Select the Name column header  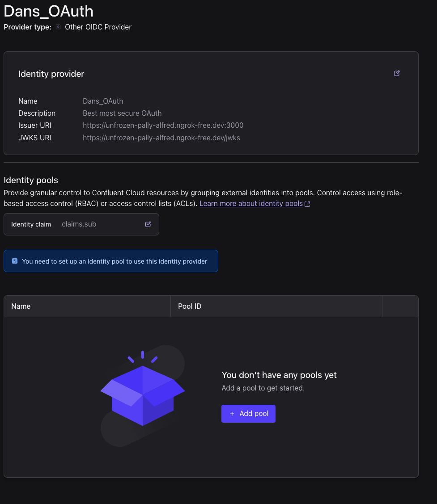click(x=21, y=306)
